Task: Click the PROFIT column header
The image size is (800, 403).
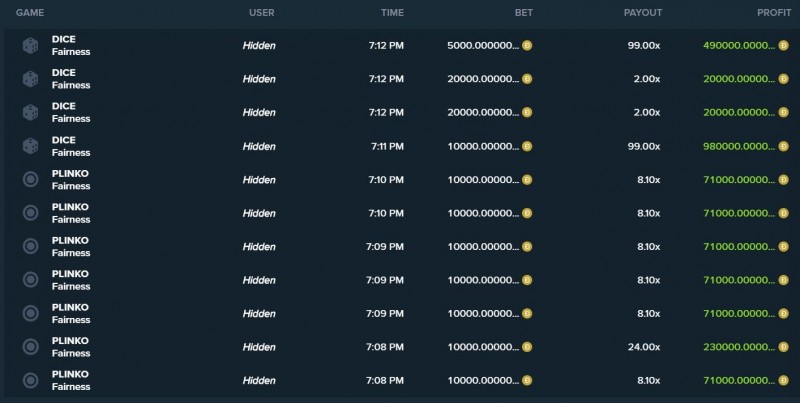Action: tap(774, 13)
